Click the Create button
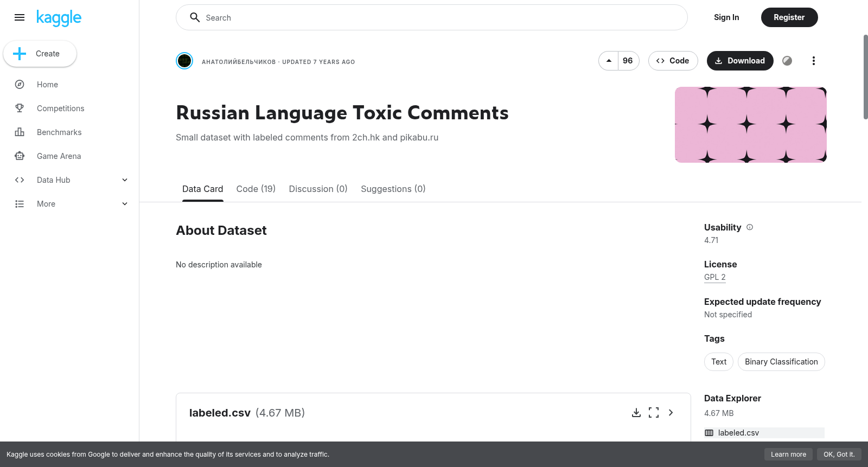The width and height of the screenshot is (868, 467). (40, 54)
